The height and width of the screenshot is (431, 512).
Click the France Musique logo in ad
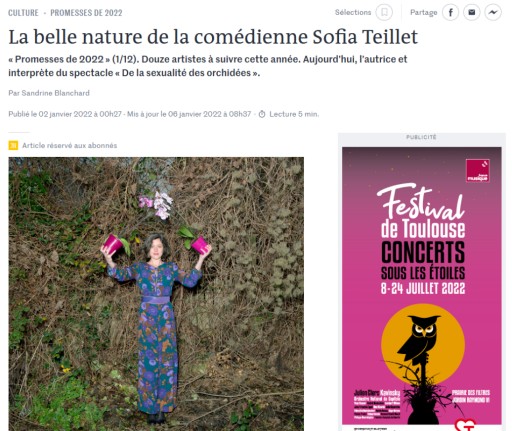[478, 171]
